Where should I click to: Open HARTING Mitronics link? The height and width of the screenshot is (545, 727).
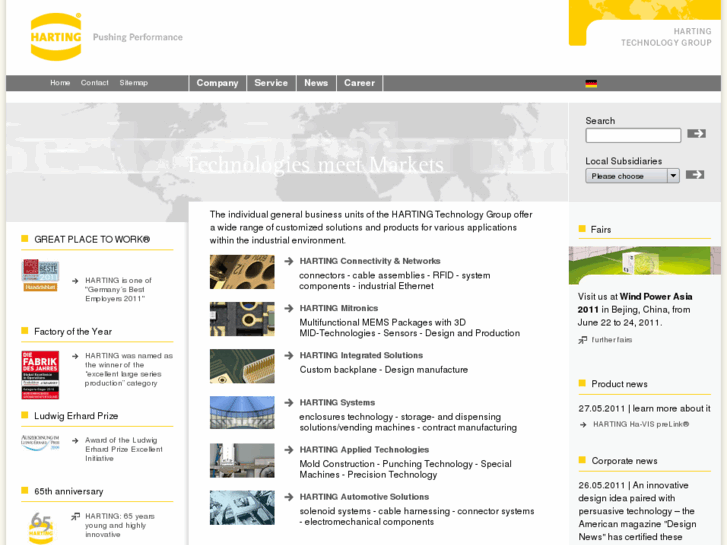click(x=338, y=308)
